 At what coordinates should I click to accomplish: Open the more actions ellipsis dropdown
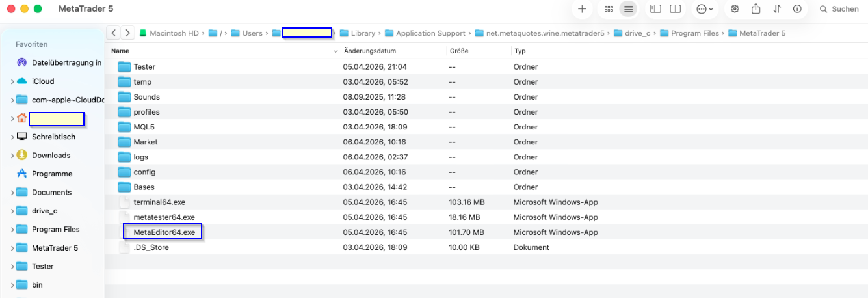pyautogui.click(x=705, y=9)
